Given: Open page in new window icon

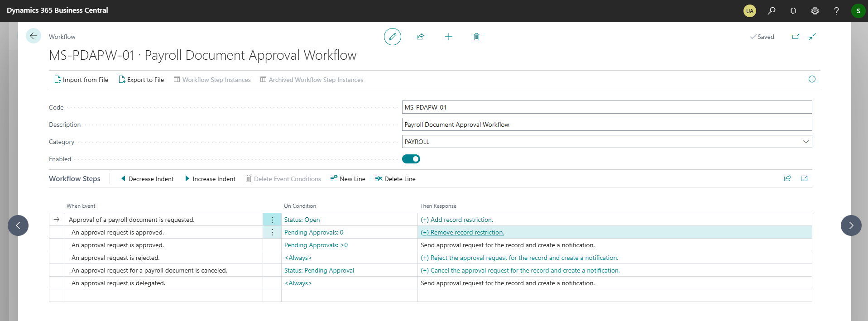Looking at the screenshot, I should (796, 37).
